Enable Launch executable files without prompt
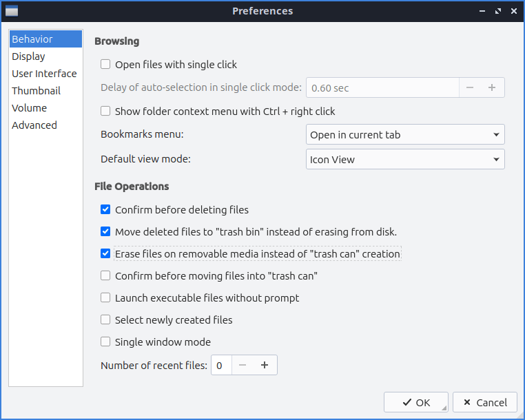Viewport: 525px width, 420px height. pyautogui.click(x=105, y=298)
